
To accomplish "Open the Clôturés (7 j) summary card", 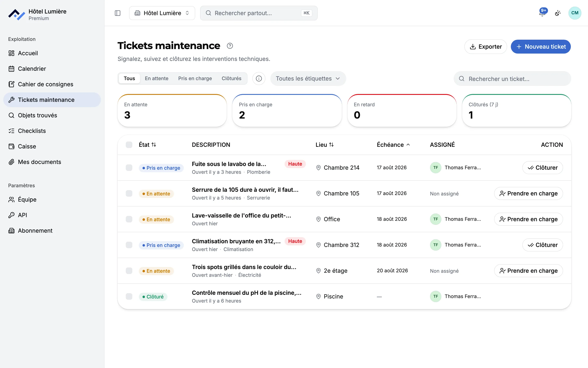I will point(517,110).
